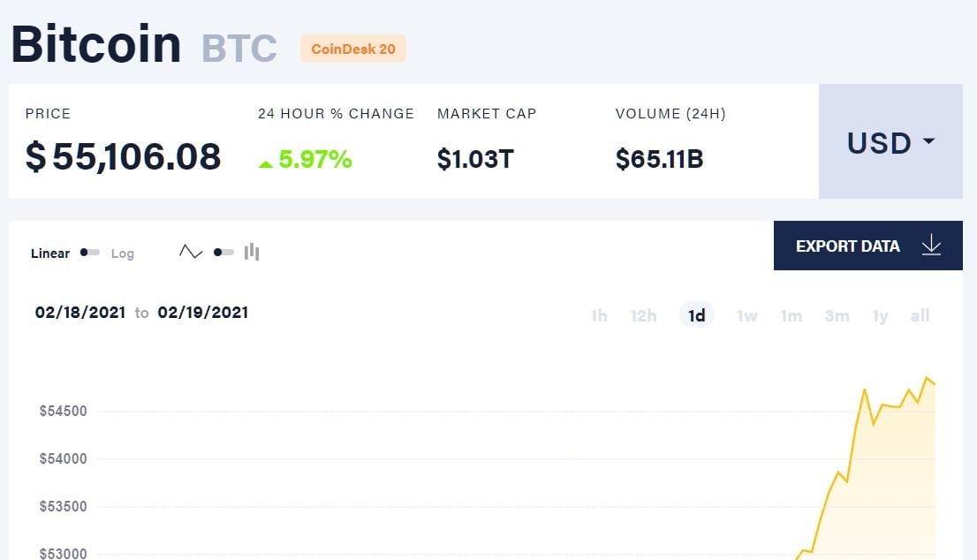Select the 1d time range
Image resolution: width=977 pixels, height=560 pixels.
(697, 316)
